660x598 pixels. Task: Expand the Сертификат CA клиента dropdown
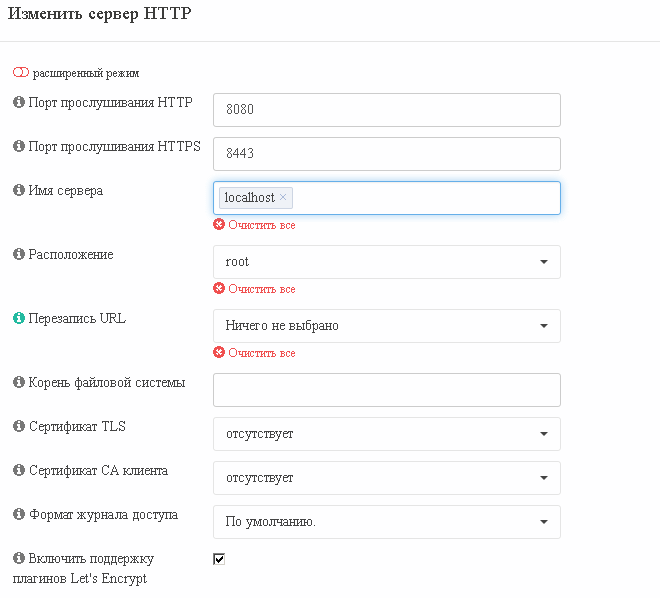click(387, 478)
